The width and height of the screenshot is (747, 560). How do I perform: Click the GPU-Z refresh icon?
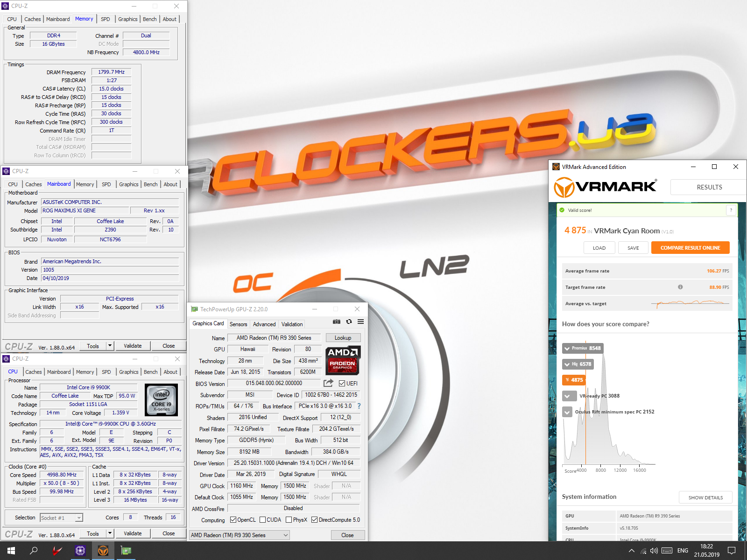[349, 322]
